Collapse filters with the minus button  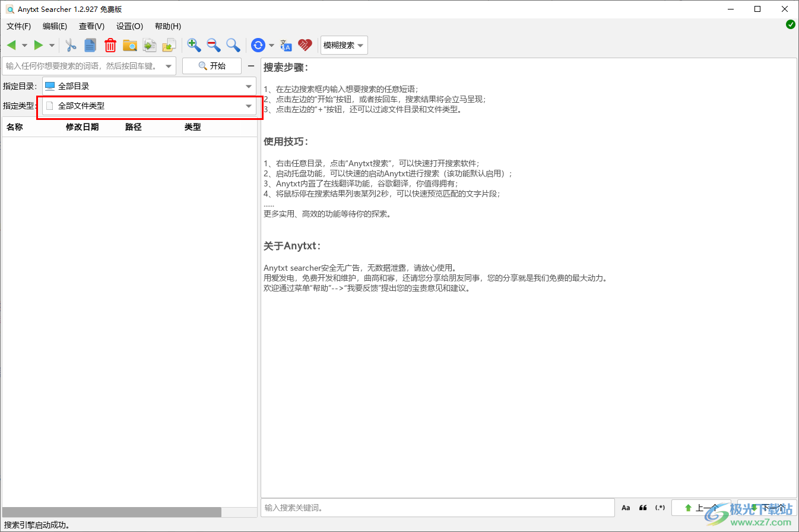(251, 66)
